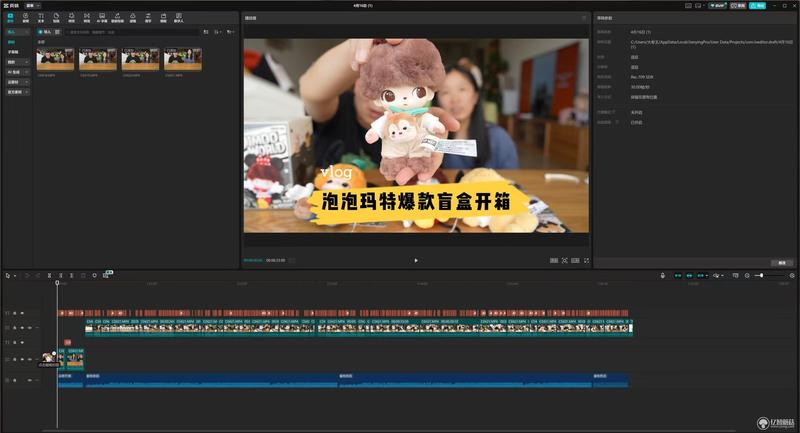The image size is (800, 433).
Task: Lock the orange subtitle text track
Action: [15, 313]
